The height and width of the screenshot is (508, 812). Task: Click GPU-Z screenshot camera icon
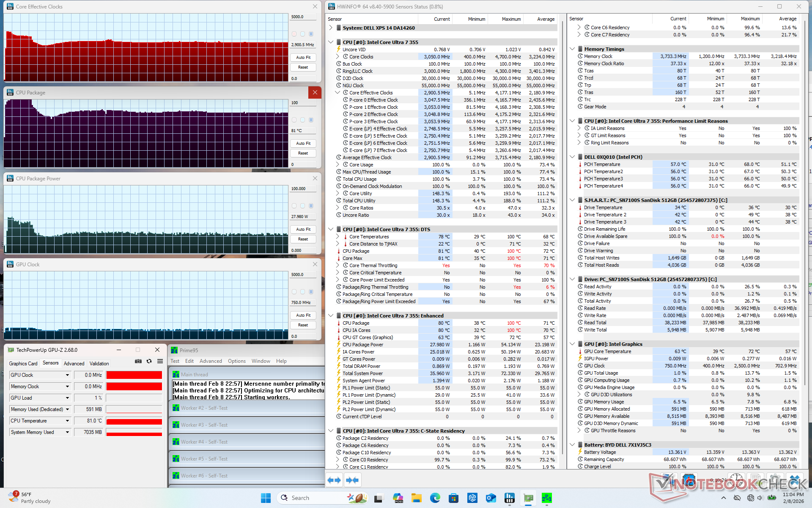click(x=138, y=361)
